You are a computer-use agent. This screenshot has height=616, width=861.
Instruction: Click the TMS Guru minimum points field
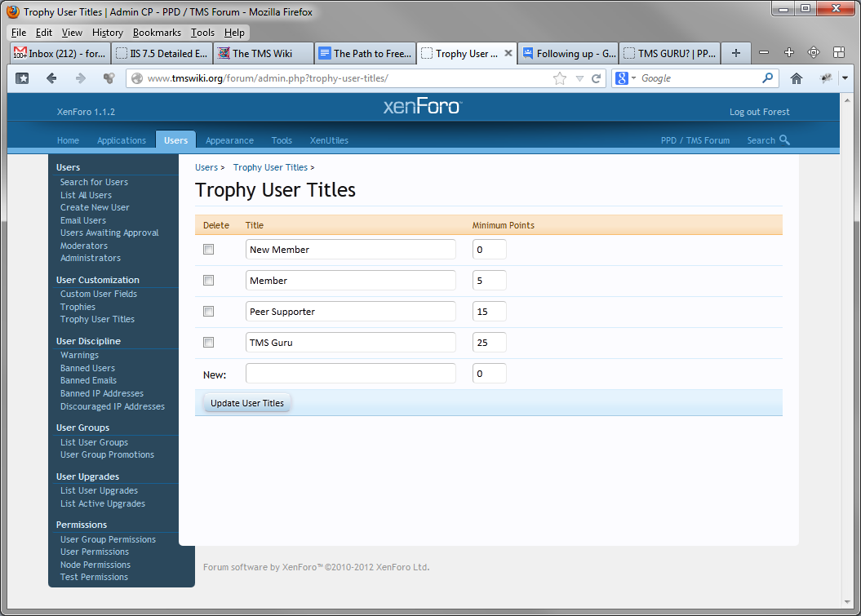click(489, 343)
